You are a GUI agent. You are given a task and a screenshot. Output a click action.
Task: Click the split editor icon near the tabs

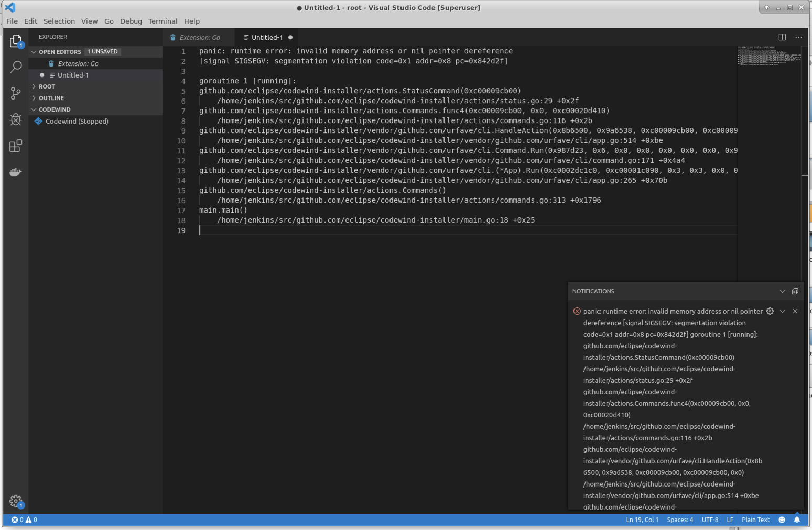point(782,37)
